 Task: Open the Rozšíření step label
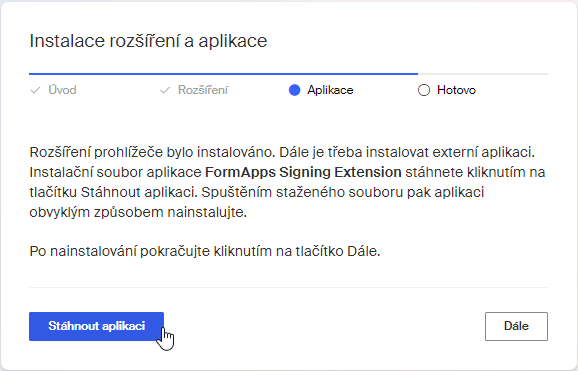click(x=203, y=90)
